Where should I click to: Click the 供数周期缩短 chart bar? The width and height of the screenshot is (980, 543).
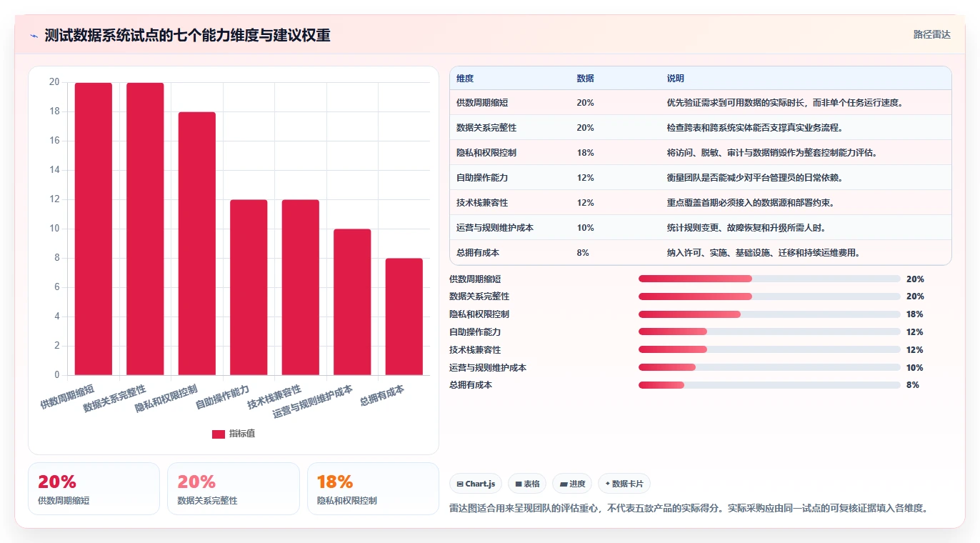(x=94, y=229)
